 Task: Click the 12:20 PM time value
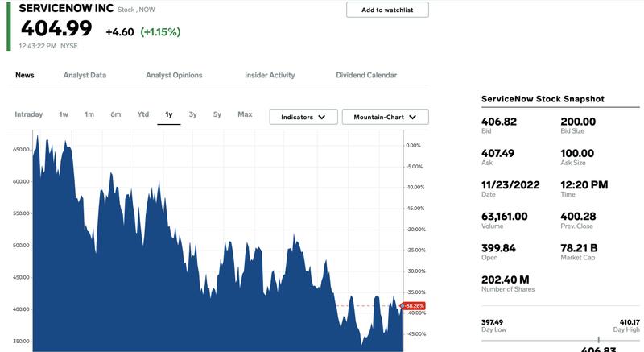click(584, 184)
